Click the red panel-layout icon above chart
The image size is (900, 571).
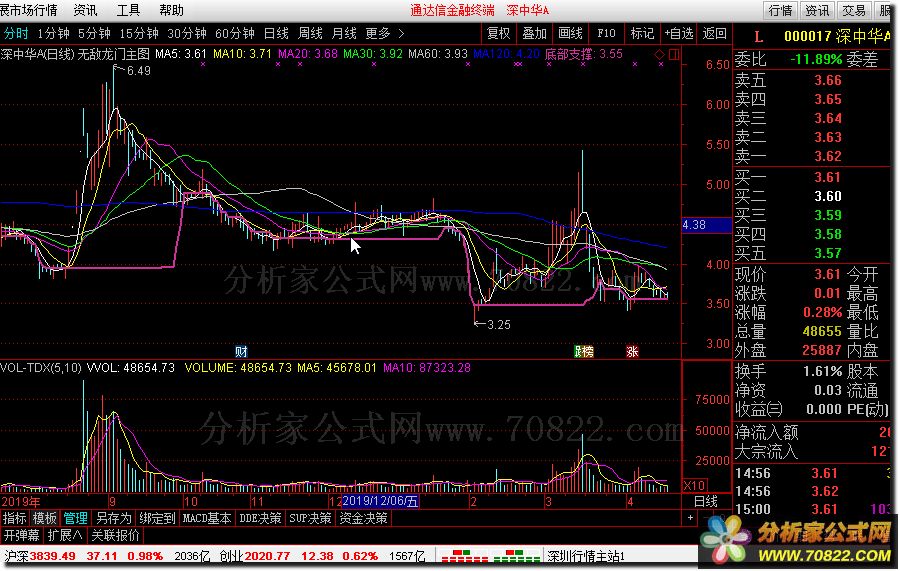(x=674, y=55)
